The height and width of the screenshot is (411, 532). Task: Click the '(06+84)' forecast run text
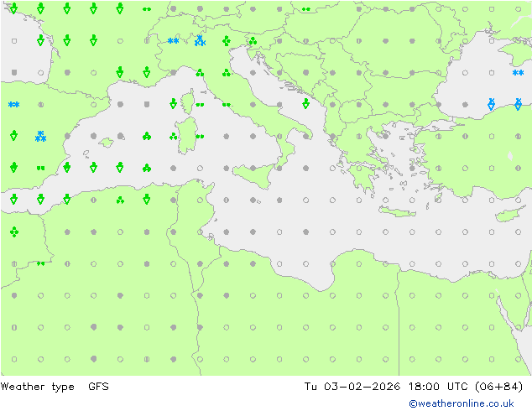498,386
